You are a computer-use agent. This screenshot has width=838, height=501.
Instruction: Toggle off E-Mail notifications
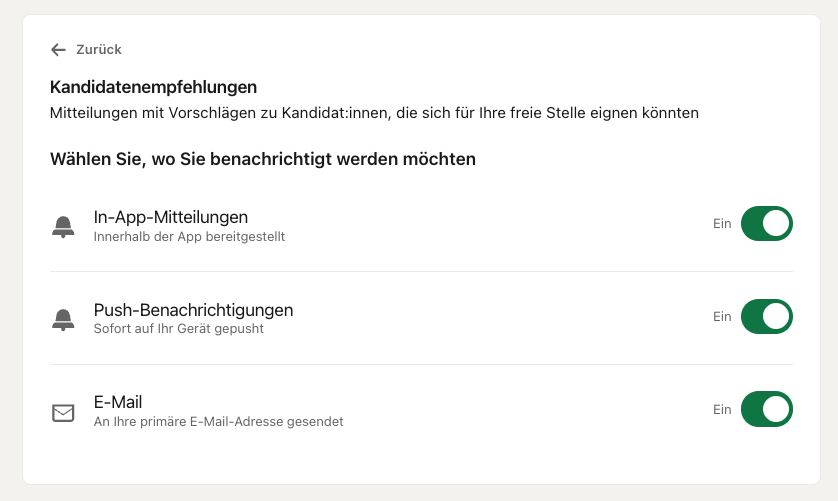coord(766,409)
